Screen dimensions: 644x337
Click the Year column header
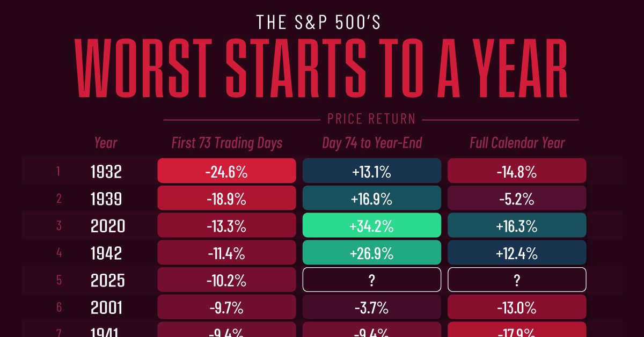pyautogui.click(x=106, y=143)
